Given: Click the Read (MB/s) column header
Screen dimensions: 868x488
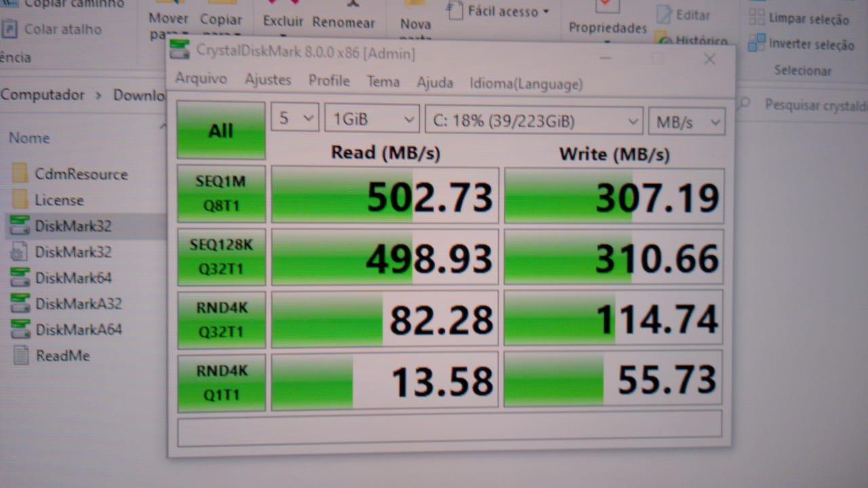Looking at the screenshot, I should 385,153.
